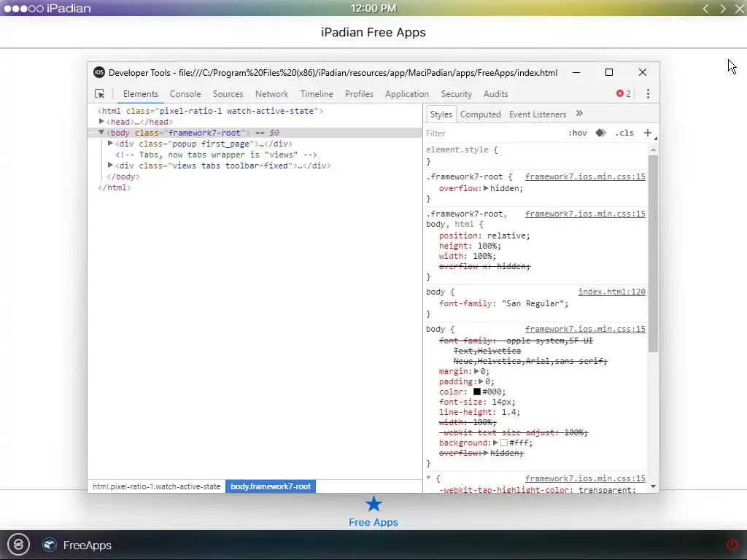Expand the background shorthand property
This screenshot has width=747, height=560.
(x=495, y=443)
